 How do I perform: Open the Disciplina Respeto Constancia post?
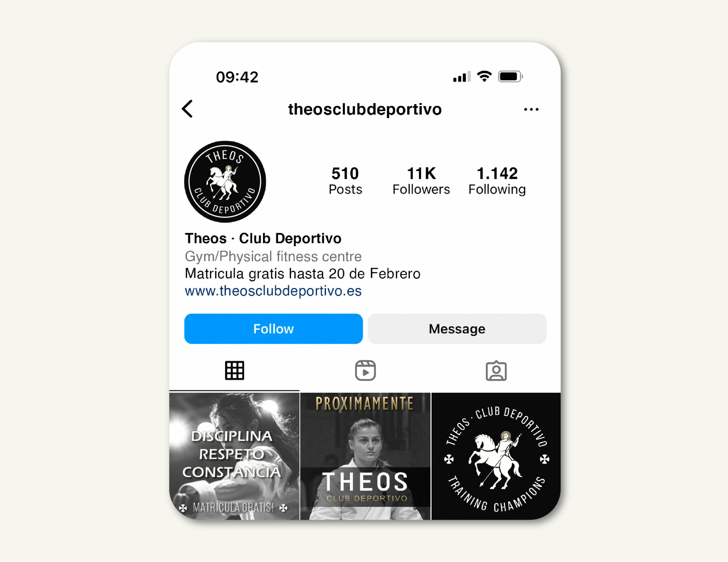click(x=234, y=456)
